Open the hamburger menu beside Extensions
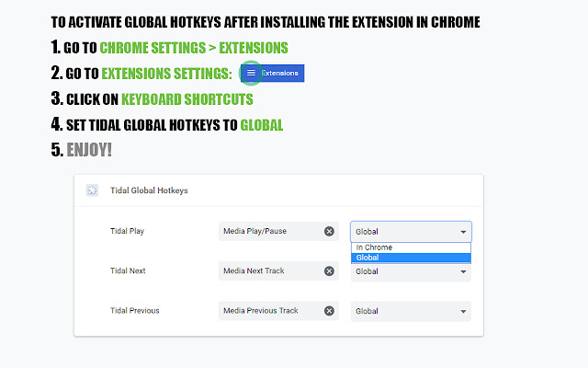Viewport: 588px width, 368px height. click(x=251, y=73)
